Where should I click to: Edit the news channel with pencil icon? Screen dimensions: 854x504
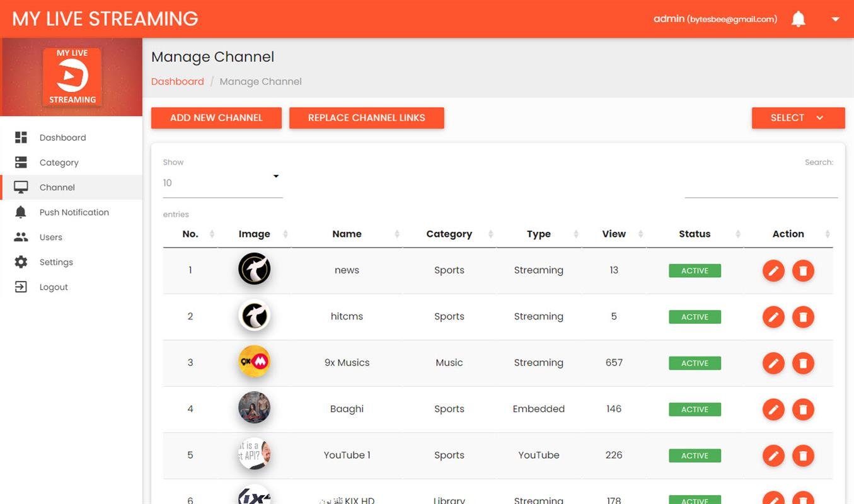click(773, 270)
